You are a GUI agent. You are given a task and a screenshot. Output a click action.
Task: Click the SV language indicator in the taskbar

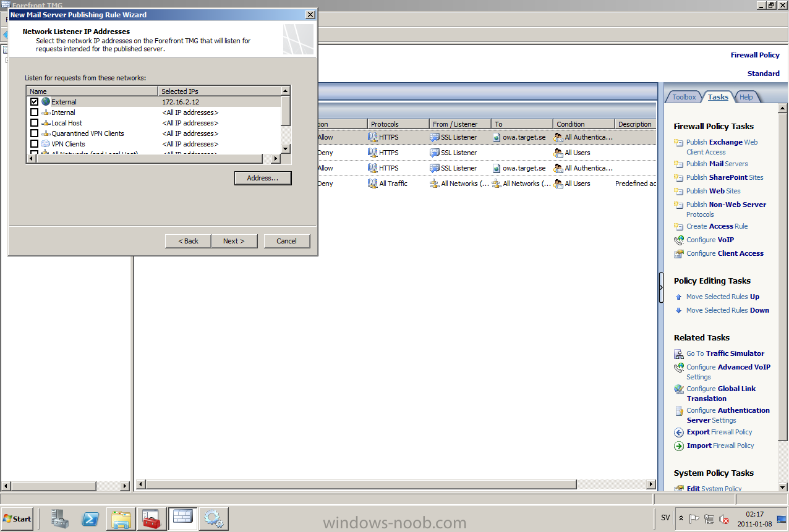[665, 518]
